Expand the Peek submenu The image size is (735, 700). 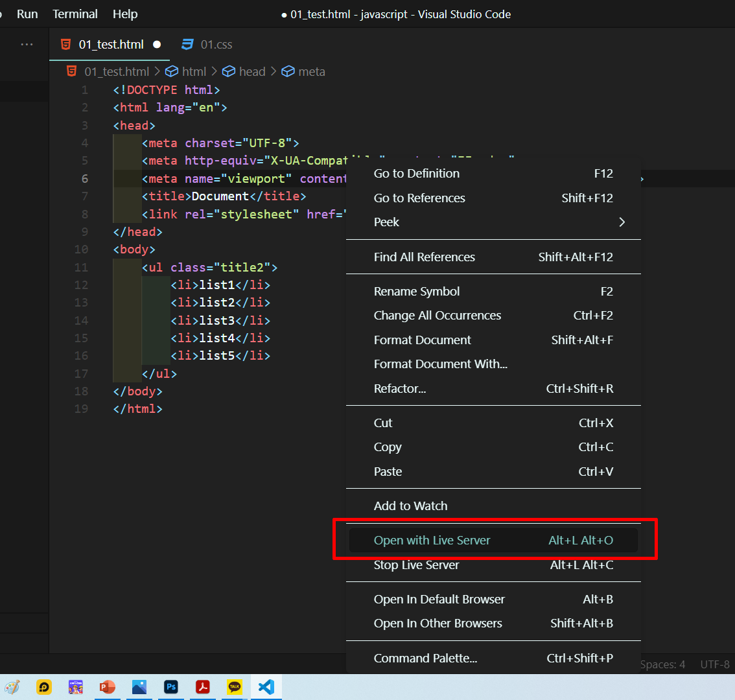[x=493, y=222]
